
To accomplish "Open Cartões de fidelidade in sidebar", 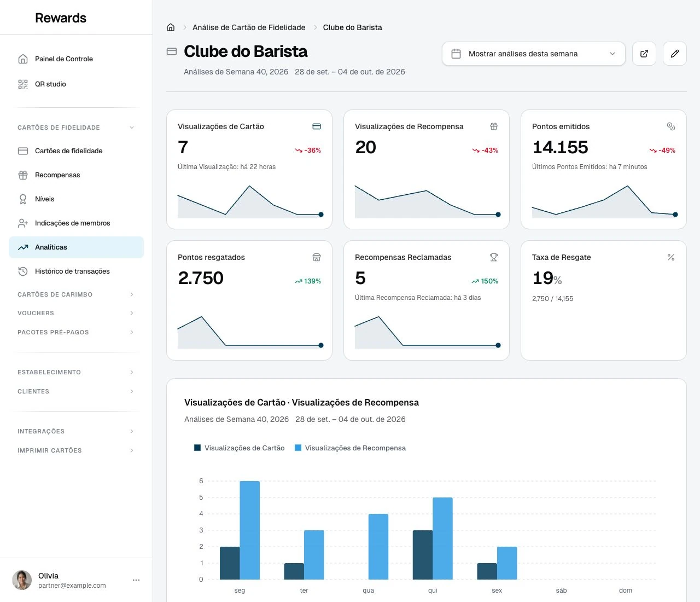I will [76, 151].
